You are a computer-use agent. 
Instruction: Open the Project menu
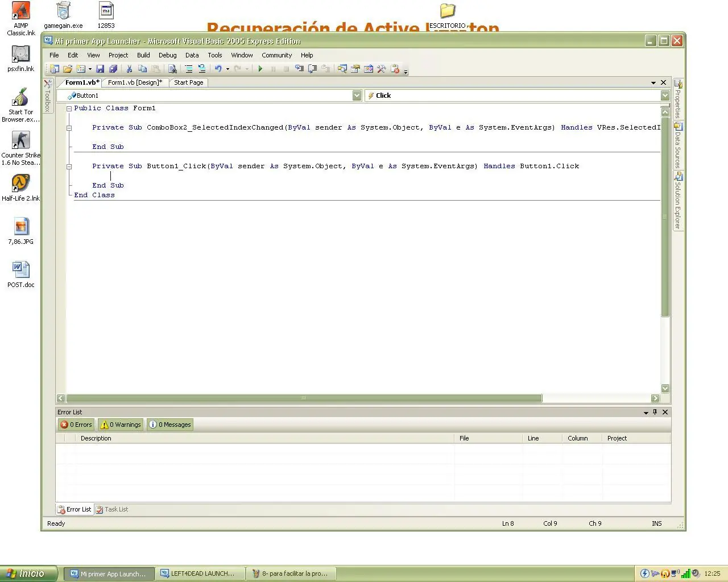coord(118,55)
